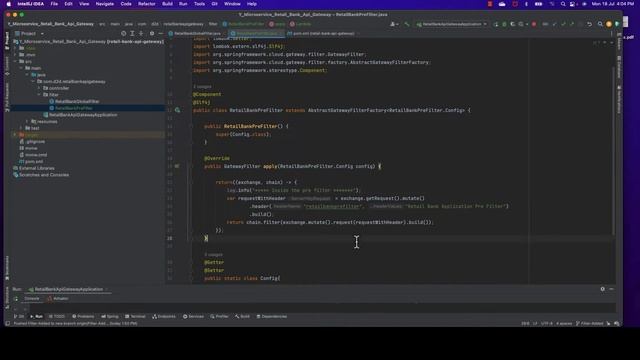This screenshot has height=360, width=640.
Task: Open the Profiler tool window button
Action: pyautogui.click(x=220, y=316)
